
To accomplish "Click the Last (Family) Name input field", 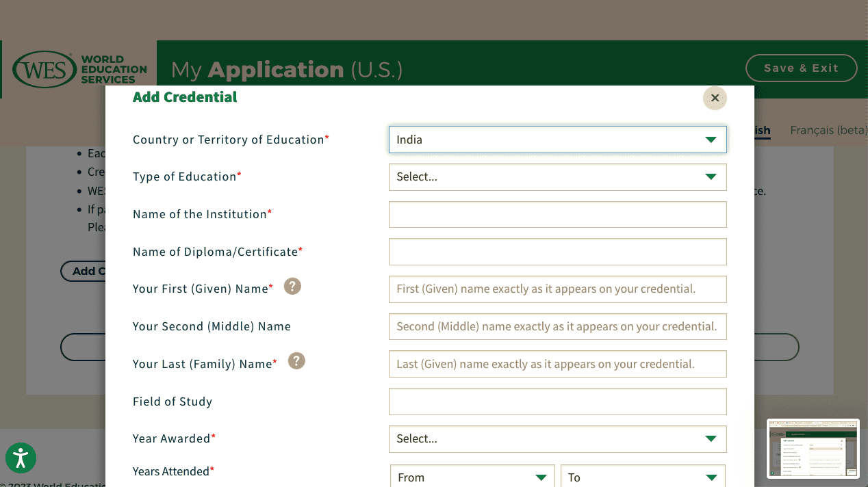I will pos(557,364).
